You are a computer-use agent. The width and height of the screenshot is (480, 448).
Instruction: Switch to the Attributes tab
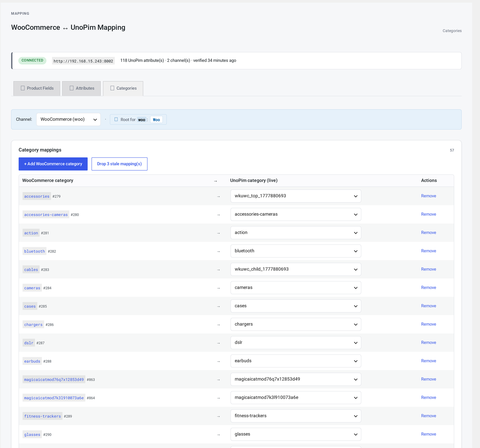click(x=81, y=88)
